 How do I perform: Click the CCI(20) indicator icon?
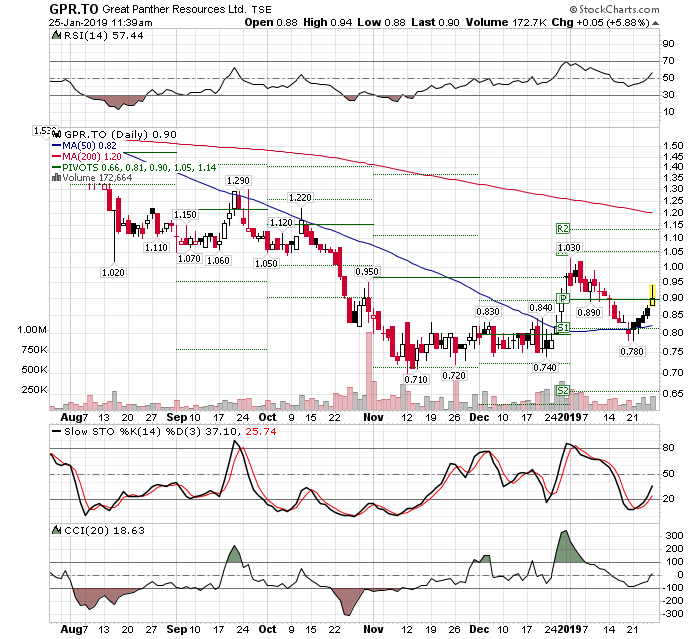point(56,530)
